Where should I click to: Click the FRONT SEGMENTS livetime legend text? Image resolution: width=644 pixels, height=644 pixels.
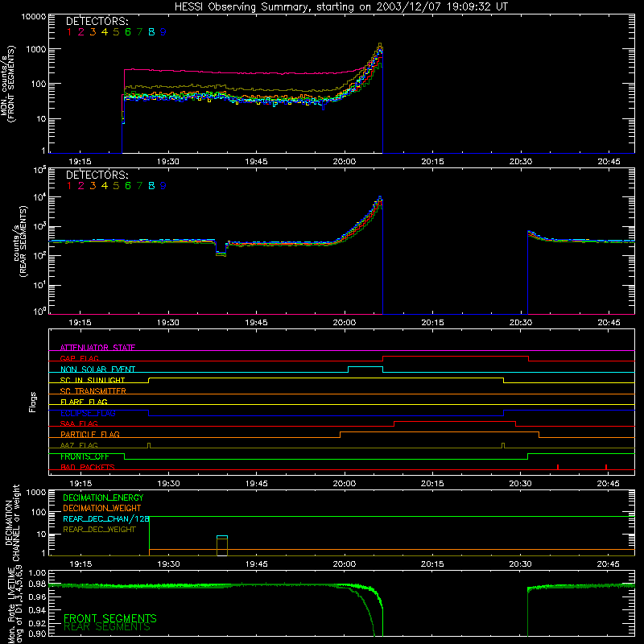tap(110, 618)
